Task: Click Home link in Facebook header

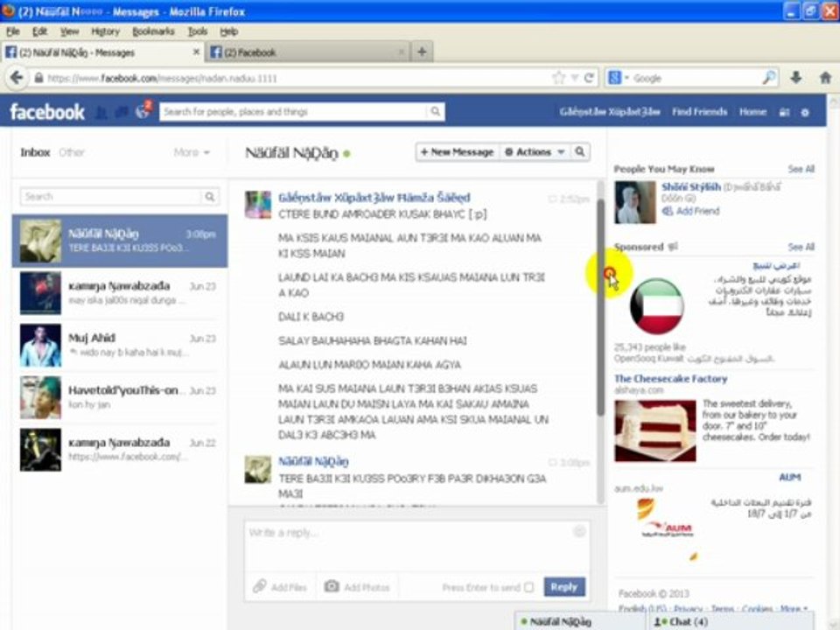Action: [752, 112]
